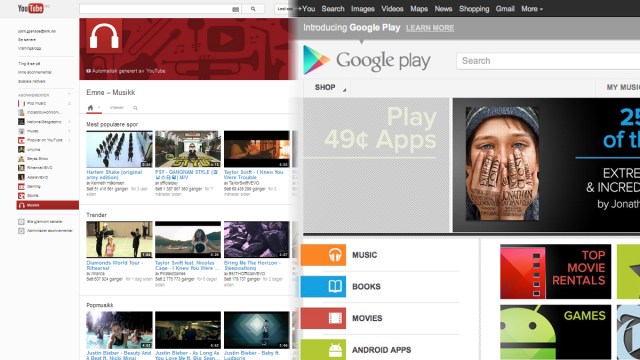Click the home icon tab under Emne – Musikk

(x=90, y=108)
